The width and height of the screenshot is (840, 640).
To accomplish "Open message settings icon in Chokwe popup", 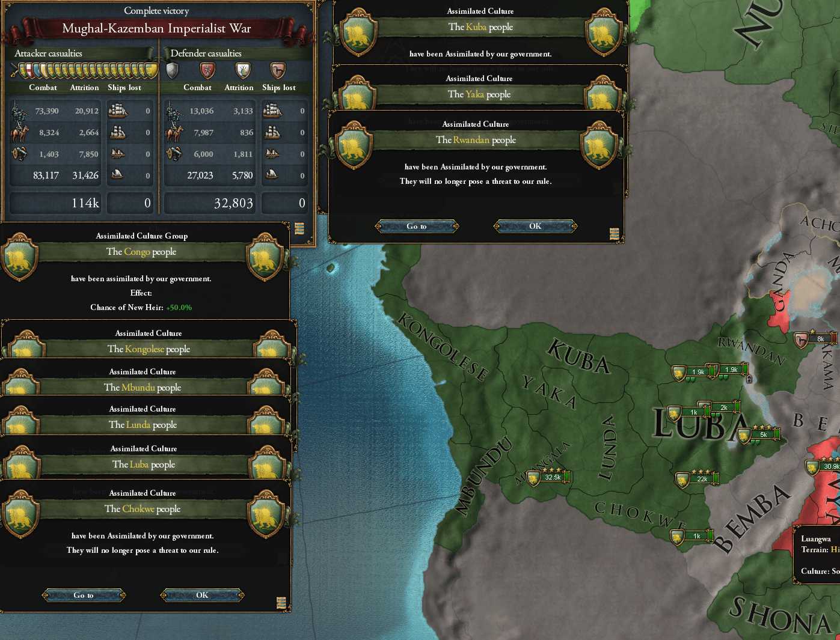I will click(x=281, y=603).
